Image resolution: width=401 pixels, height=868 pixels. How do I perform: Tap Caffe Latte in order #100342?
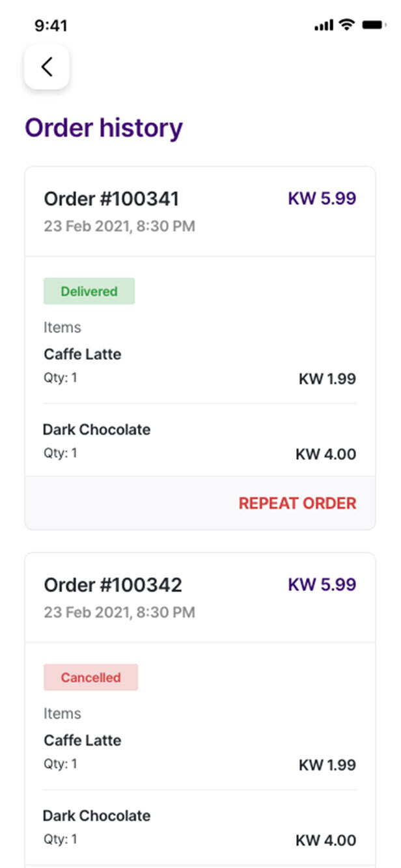tap(83, 740)
